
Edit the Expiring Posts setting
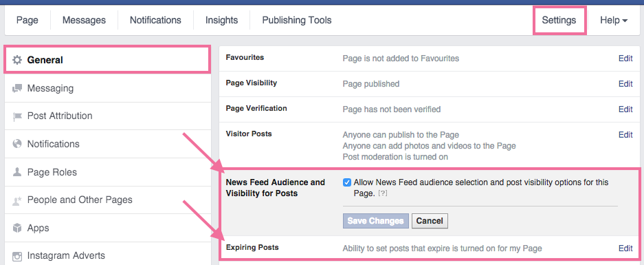pos(625,248)
